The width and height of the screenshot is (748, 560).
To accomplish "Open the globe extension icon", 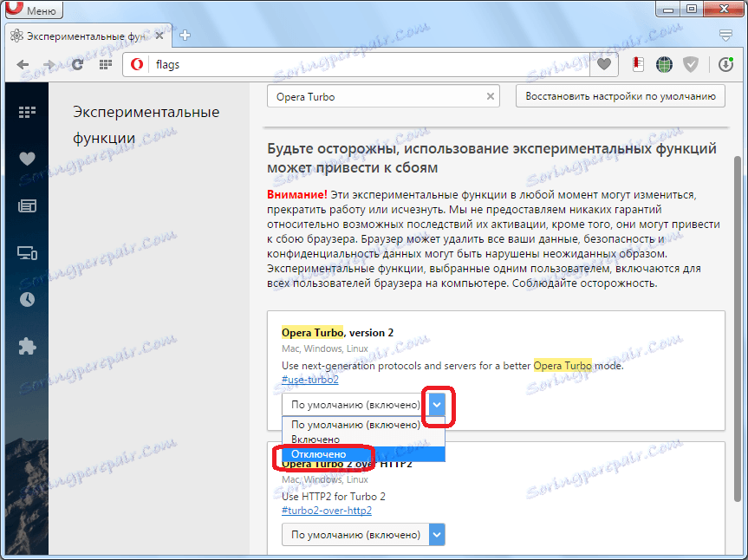I will [x=664, y=64].
